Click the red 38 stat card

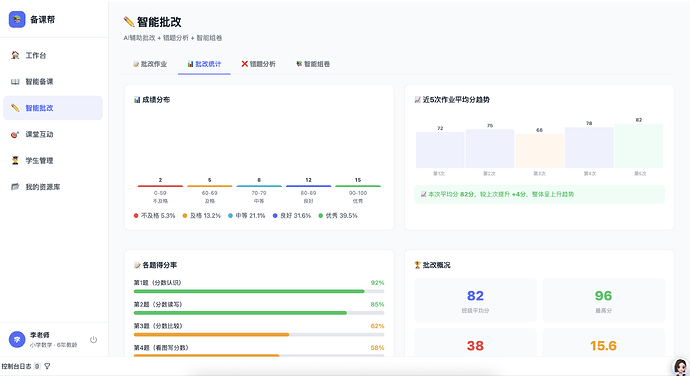tap(475, 343)
